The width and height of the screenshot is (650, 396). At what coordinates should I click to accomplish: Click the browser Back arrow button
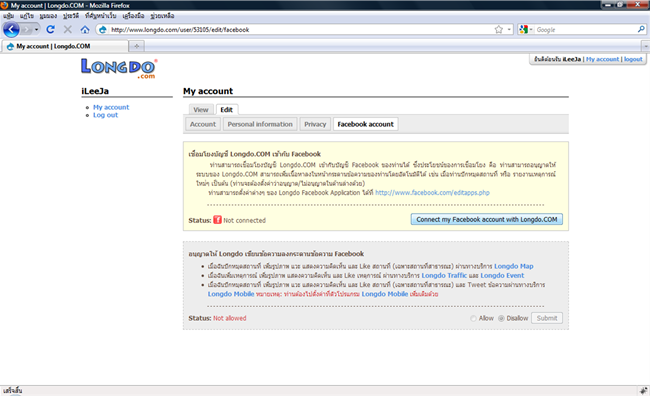(11, 30)
